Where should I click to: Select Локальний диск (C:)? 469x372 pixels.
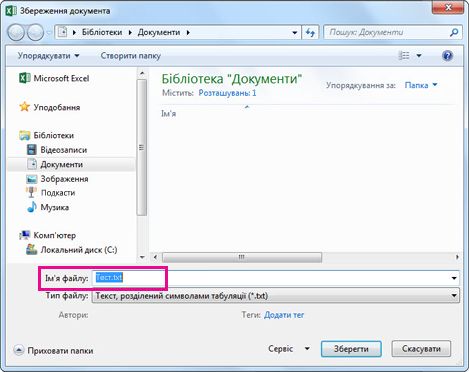[x=79, y=250]
